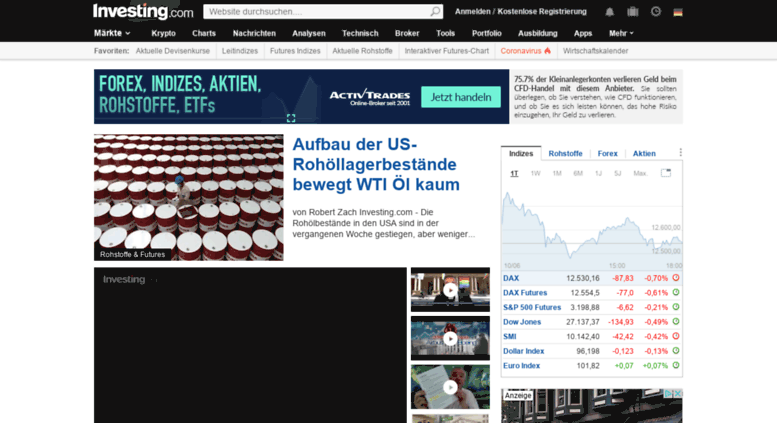
Task: Open the Analysen menu
Action: tap(309, 33)
